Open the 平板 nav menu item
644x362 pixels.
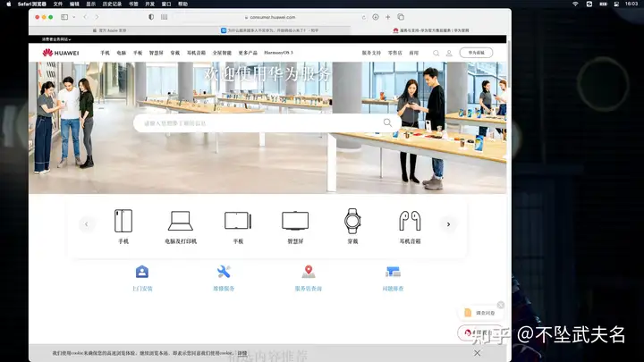tap(138, 53)
